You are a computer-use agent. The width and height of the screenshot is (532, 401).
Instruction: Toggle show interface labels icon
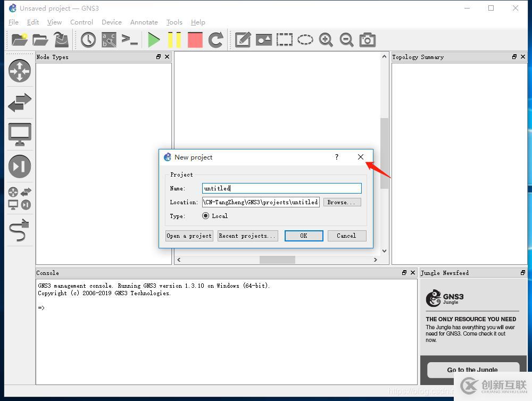point(109,40)
